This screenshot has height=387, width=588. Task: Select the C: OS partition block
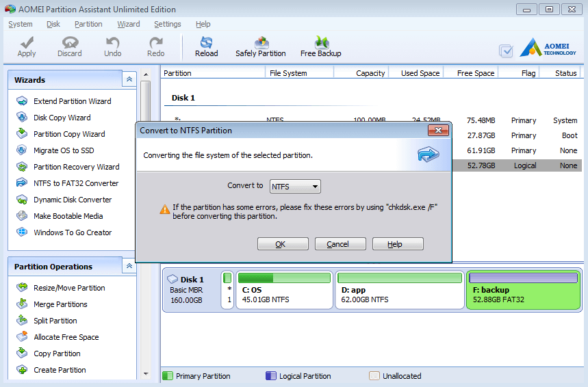(x=284, y=290)
